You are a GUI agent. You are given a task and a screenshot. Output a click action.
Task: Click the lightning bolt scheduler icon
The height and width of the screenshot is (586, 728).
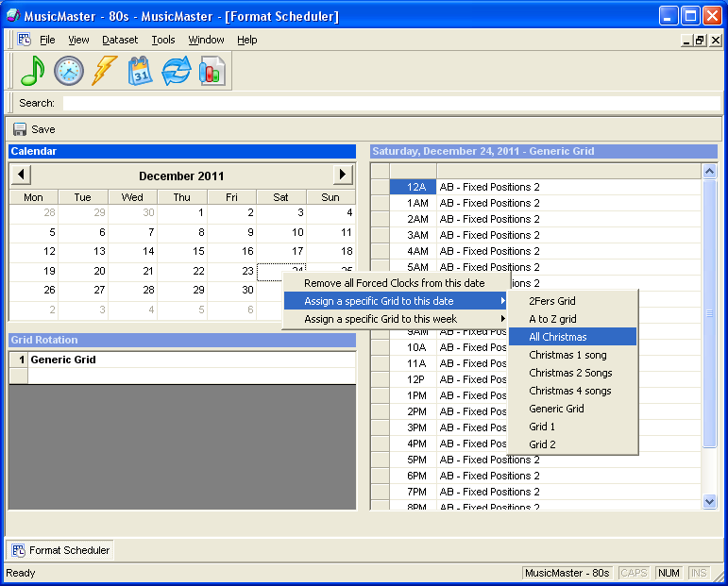coord(104,71)
